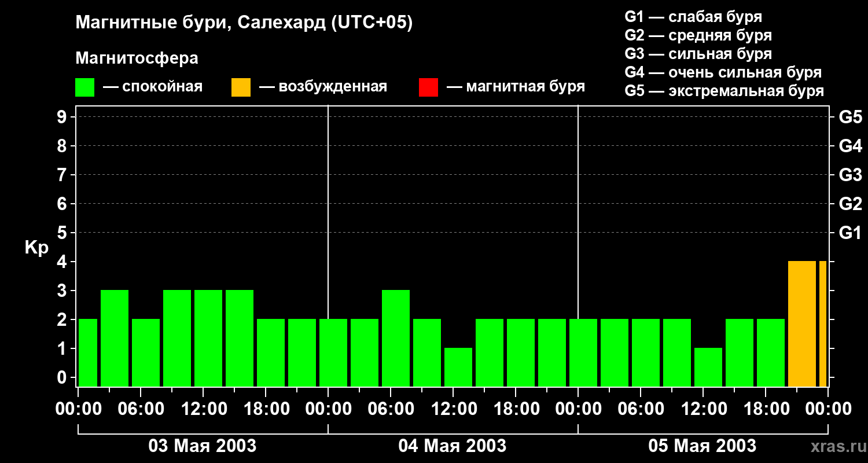The width and height of the screenshot is (868, 463).
Task: Click the narrow first green bar on 03 Мая
Action: coord(88,353)
